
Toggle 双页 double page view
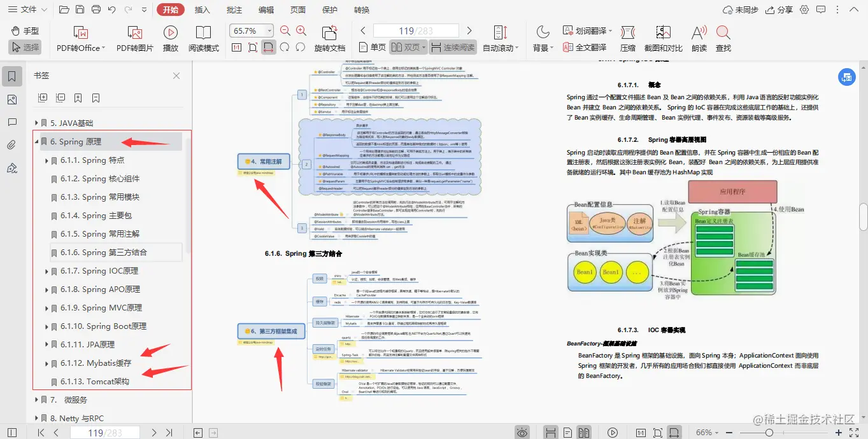407,48
